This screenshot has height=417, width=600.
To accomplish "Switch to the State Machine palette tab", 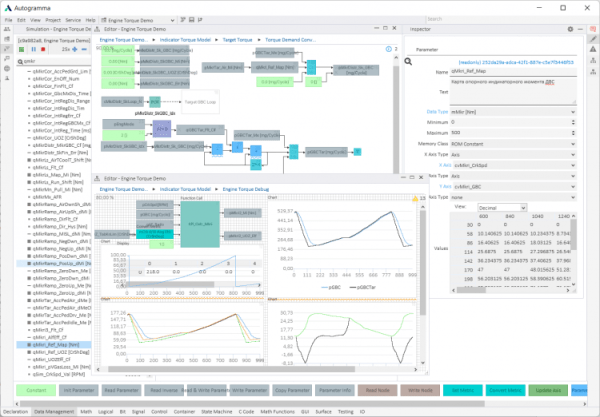I will [217, 412].
